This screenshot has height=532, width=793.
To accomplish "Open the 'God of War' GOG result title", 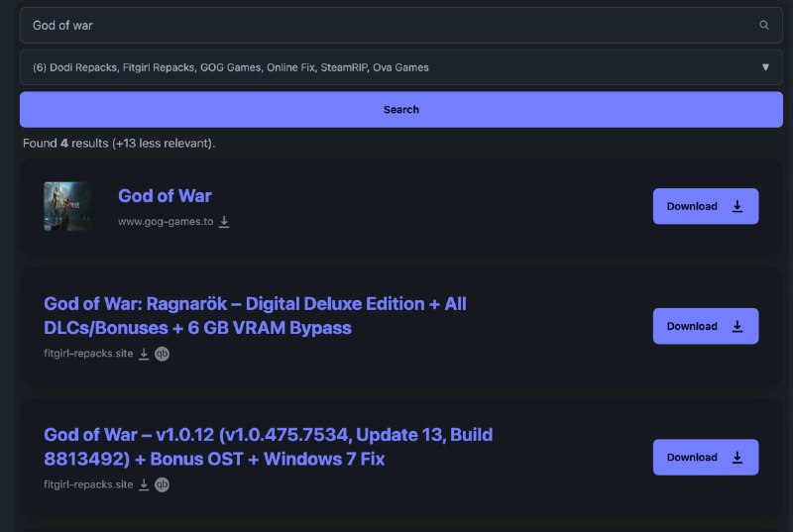I will [x=165, y=196].
